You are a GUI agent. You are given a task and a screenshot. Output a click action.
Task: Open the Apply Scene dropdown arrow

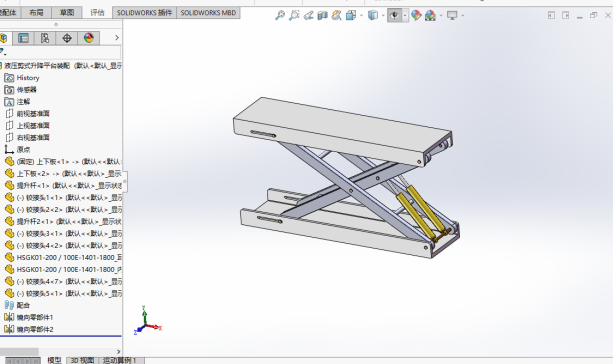pos(441,16)
